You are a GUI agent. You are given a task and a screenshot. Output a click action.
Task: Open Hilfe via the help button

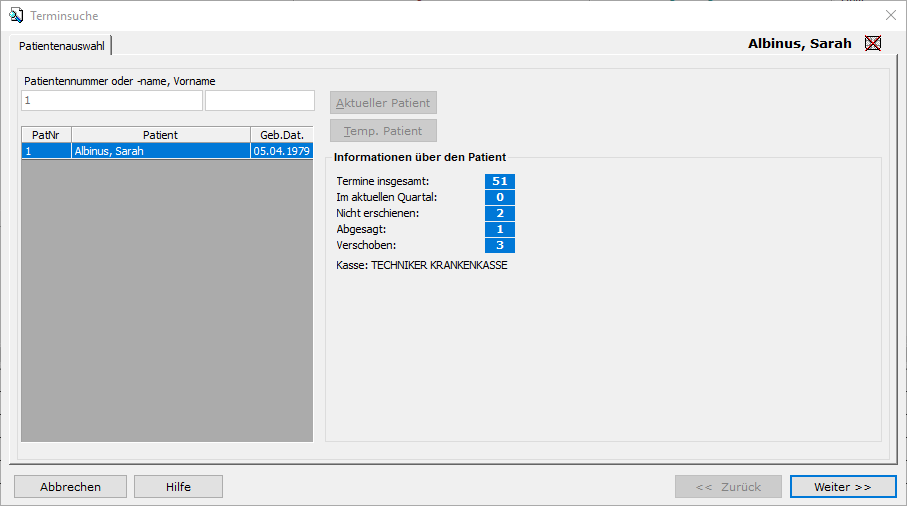pyautogui.click(x=178, y=487)
